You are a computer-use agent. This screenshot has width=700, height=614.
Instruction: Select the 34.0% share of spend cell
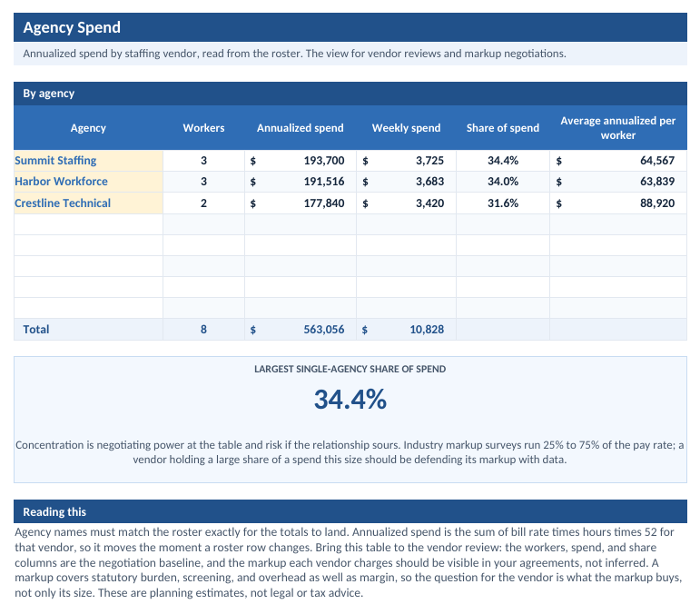pyautogui.click(x=503, y=182)
